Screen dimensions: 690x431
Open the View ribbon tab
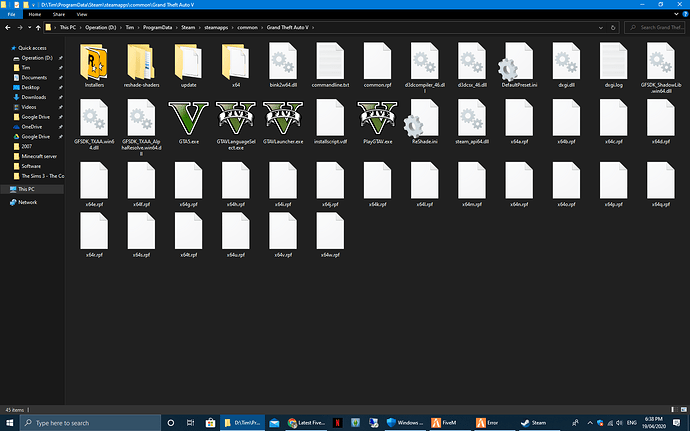point(82,14)
